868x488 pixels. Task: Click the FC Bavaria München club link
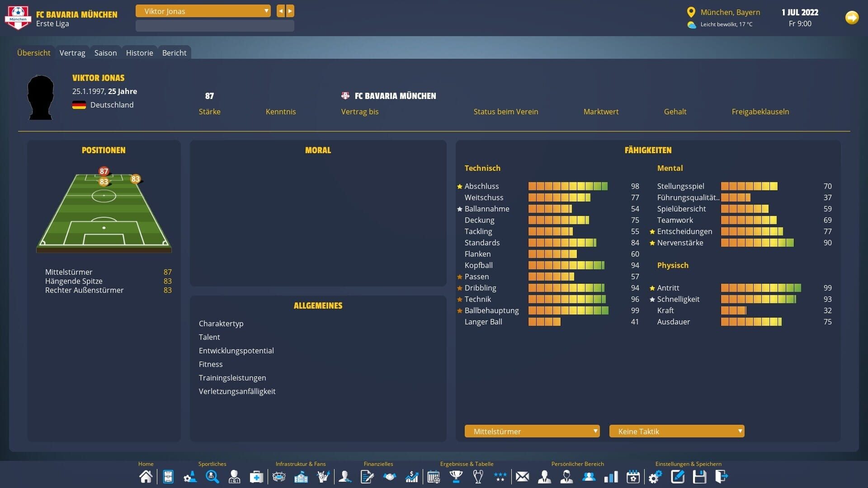(395, 96)
